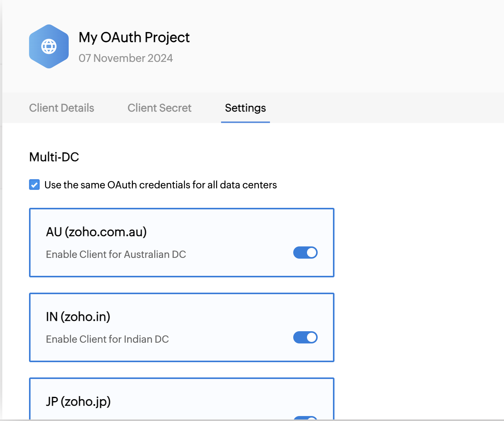Toggle the JP data center switch
Image resolution: width=504 pixels, height=421 pixels.
point(305,418)
